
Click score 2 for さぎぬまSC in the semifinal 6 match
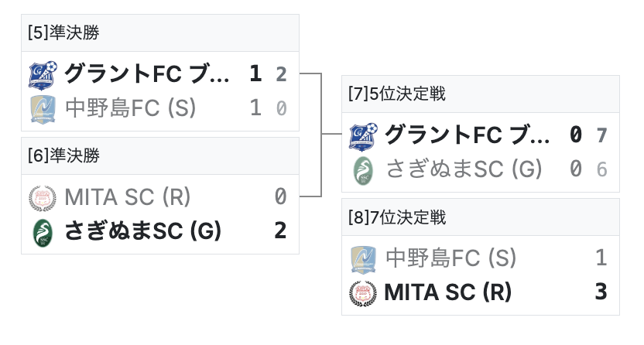tap(280, 231)
